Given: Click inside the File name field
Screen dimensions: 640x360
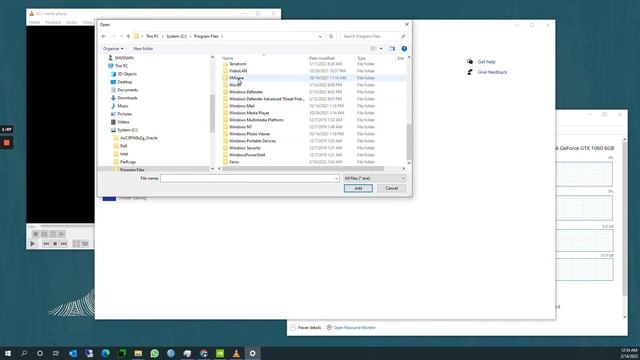Looking at the screenshot, I should [249, 178].
